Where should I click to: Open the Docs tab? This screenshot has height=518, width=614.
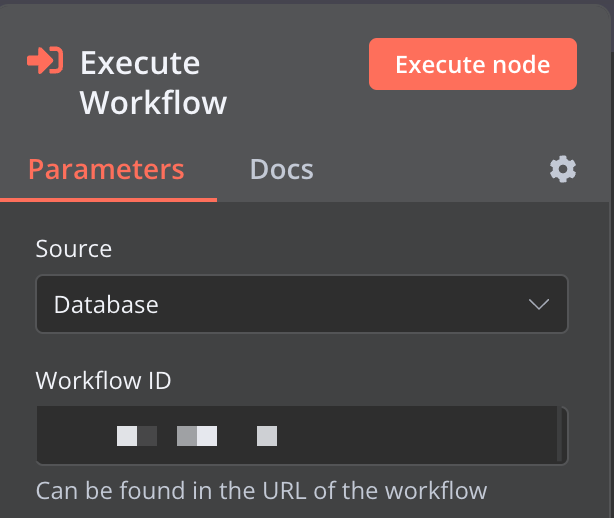tap(281, 169)
